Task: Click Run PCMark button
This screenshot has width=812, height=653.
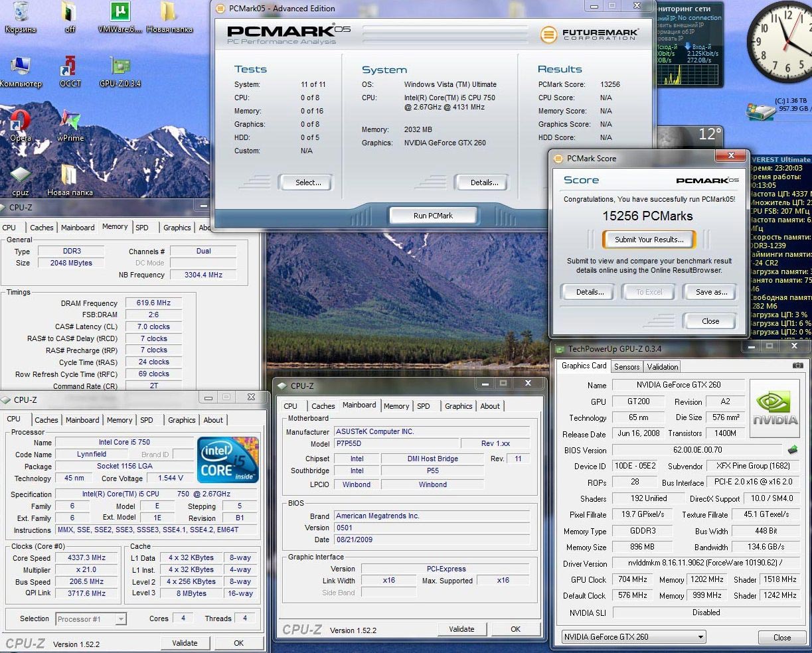Action: tap(433, 216)
